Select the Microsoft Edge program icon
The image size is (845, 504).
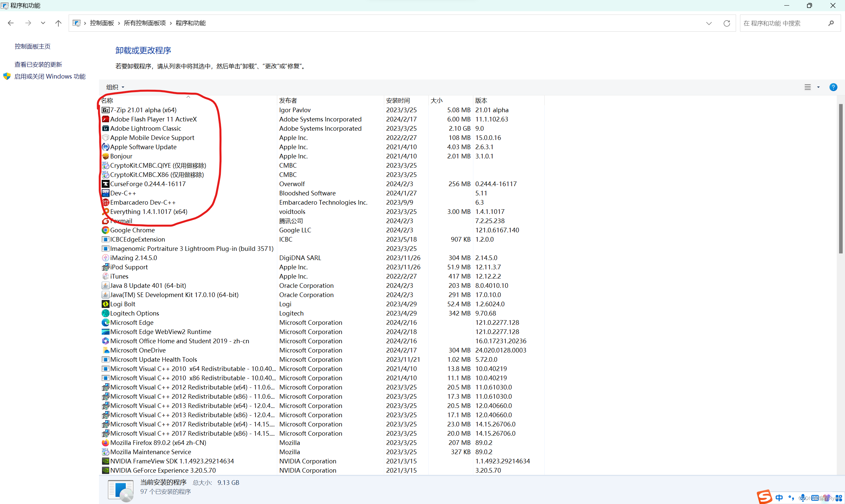(x=106, y=323)
